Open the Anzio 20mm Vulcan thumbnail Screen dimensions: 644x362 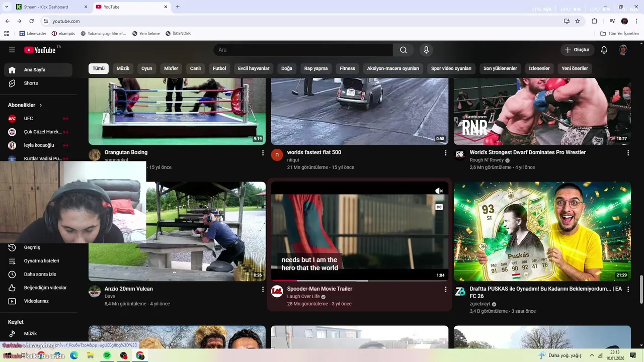[206, 231]
